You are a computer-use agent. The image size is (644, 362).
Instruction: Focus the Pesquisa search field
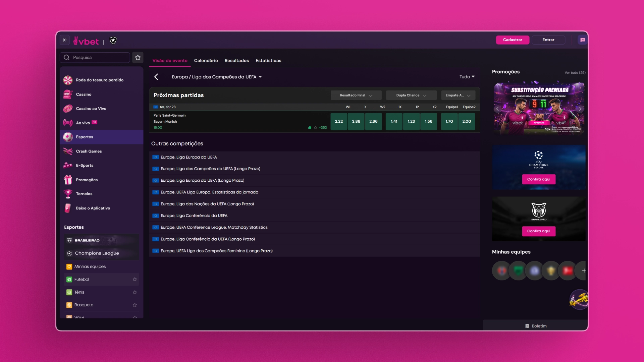[95, 58]
